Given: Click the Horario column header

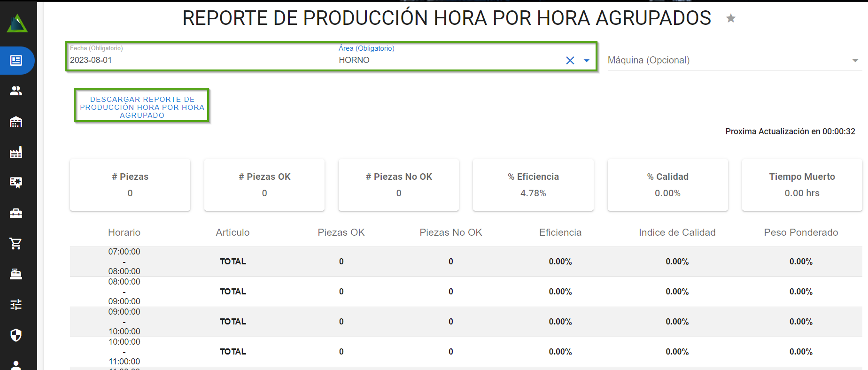Looking at the screenshot, I should [124, 232].
